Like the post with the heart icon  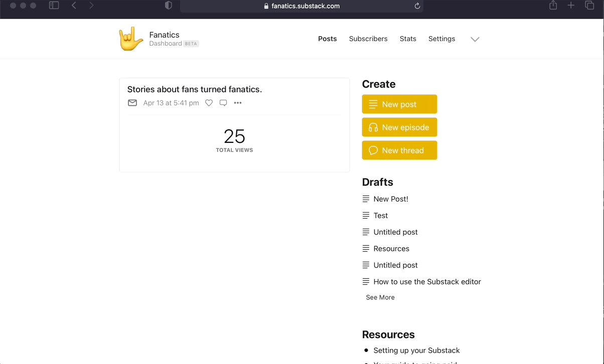pos(209,103)
